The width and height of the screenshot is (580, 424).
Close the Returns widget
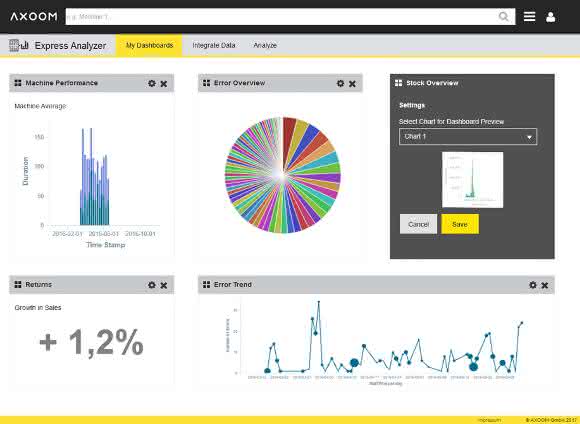[x=163, y=285]
